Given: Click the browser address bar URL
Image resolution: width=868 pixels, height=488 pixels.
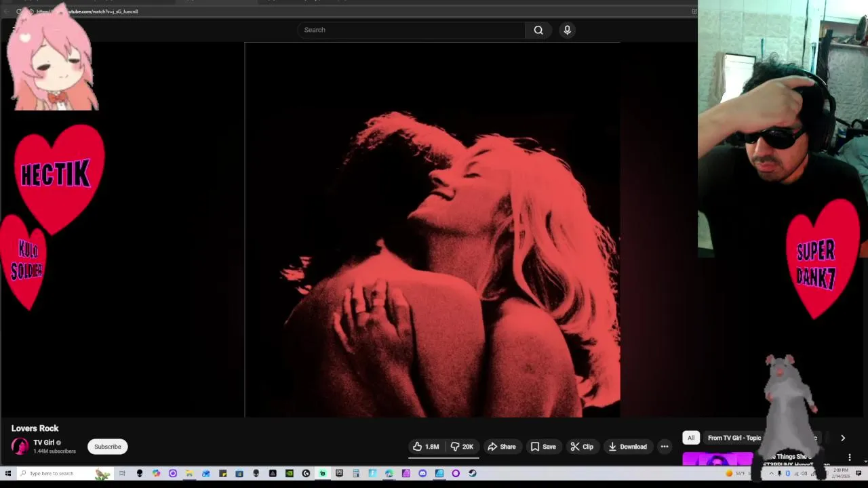Looking at the screenshot, I should (87, 12).
